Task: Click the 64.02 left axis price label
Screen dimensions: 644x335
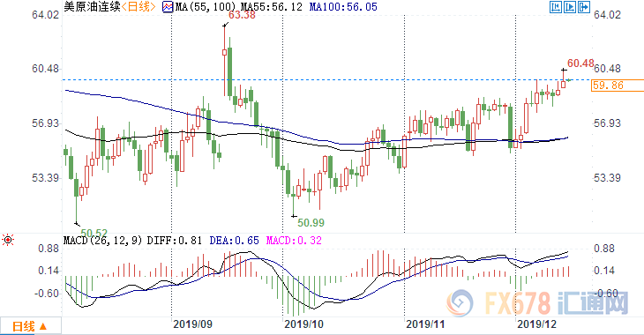Action: pos(46,15)
